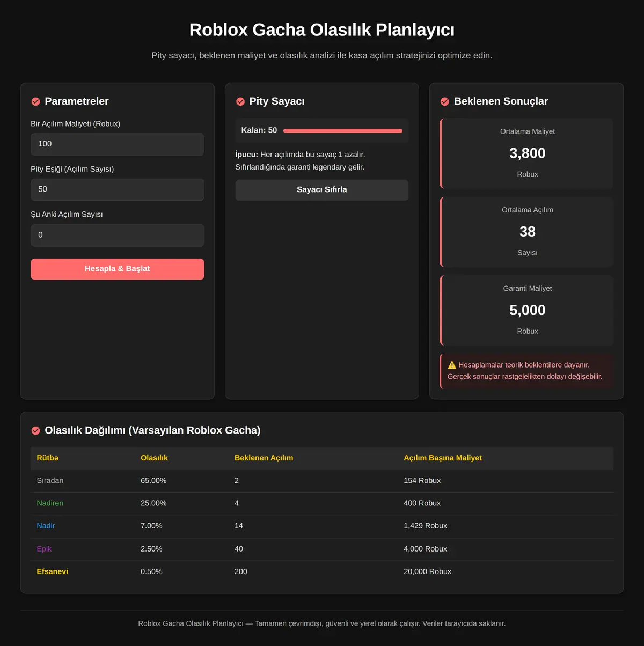This screenshot has height=646, width=644.
Task: Click the check icon beside Pity Sayacı heading
Action: point(240,101)
